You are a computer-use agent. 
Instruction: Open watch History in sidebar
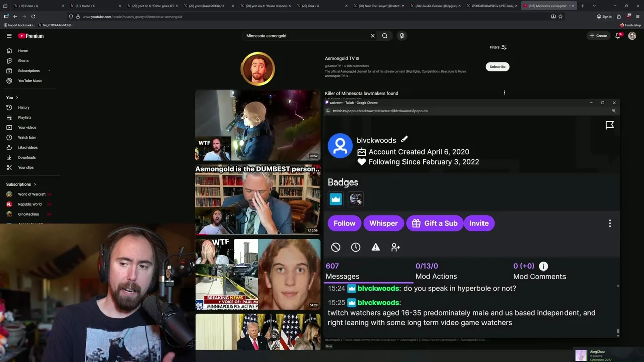coord(24,107)
